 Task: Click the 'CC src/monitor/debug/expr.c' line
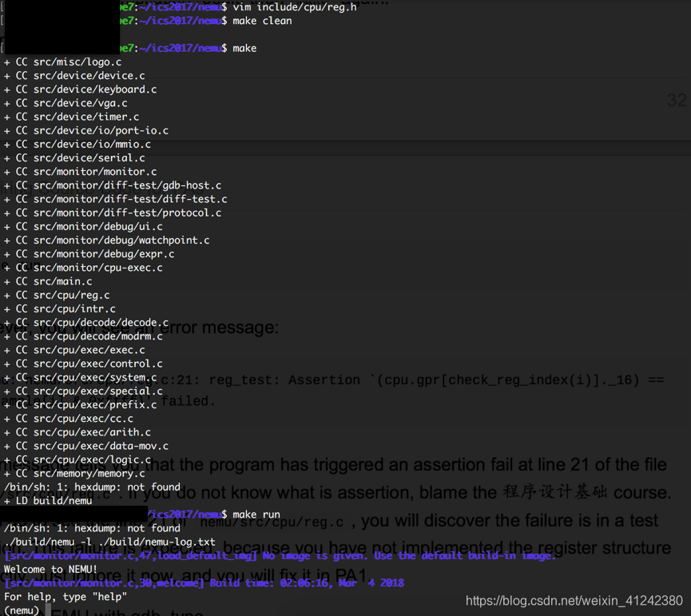[x=89, y=254]
